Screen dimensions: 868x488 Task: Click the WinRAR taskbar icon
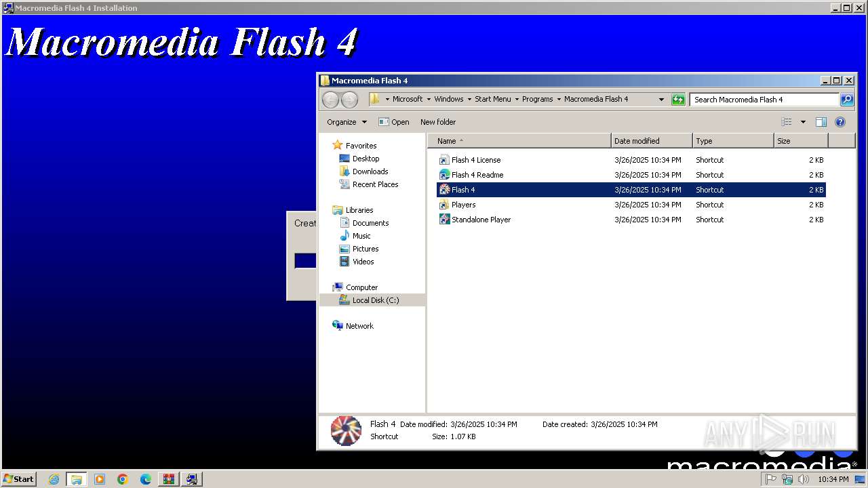169,479
